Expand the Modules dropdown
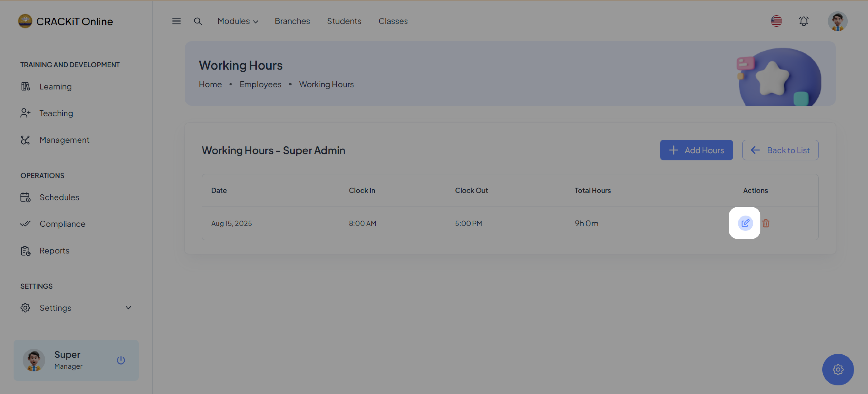Screen dimensions: 868x394 coord(238,21)
